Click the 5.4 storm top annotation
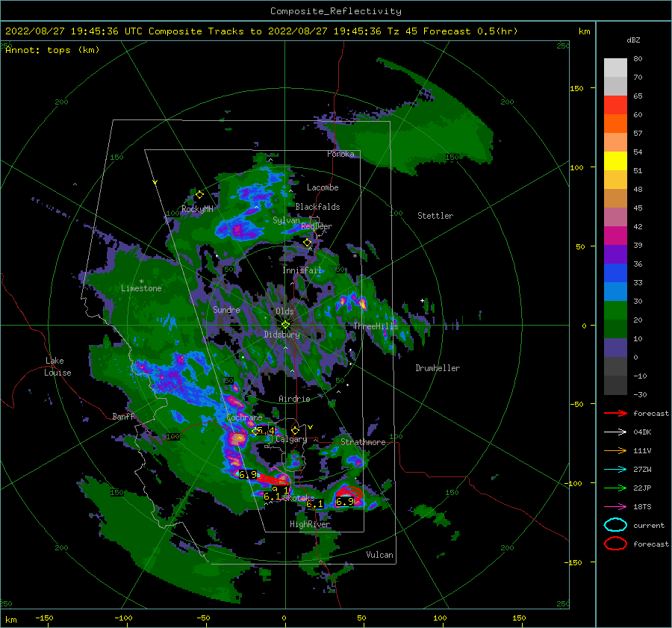The width and height of the screenshot is (672, 628). click(x=265, y=430)
